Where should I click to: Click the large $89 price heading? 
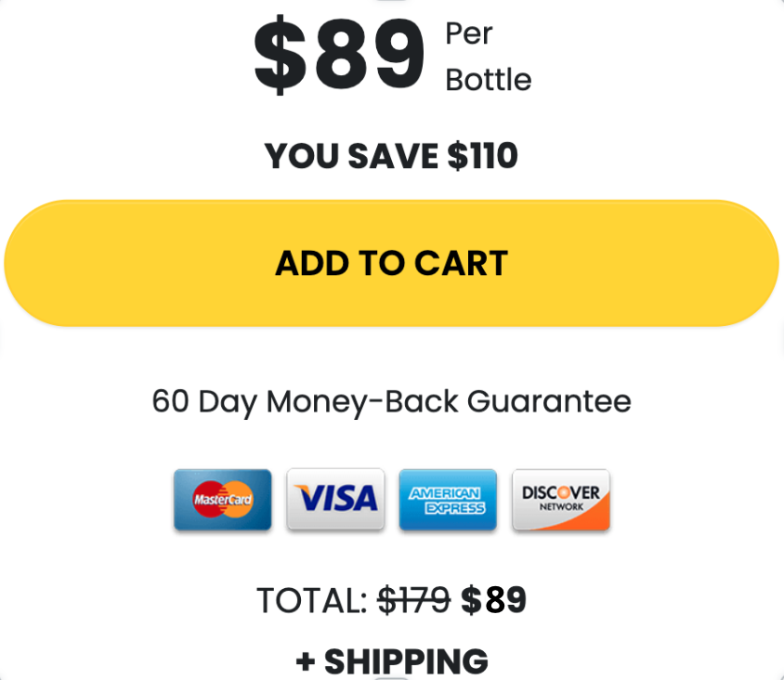(339, 55)
